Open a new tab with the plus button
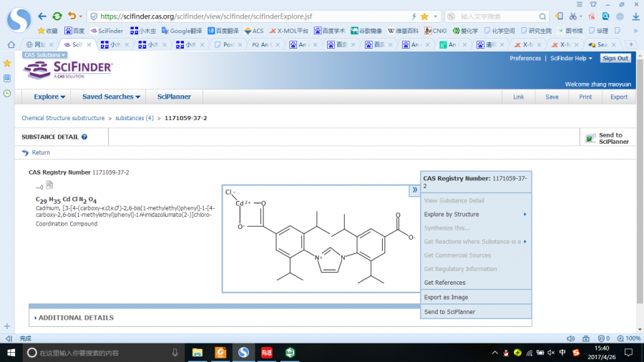The width and height of the screenshot is (644, 362). click(x=631, y=44)
